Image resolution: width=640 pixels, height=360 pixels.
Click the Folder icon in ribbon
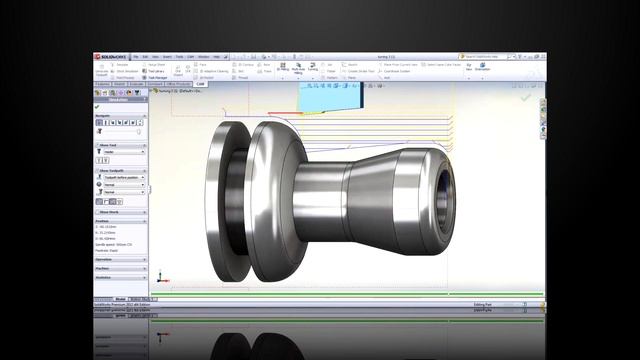coord(328,71)
